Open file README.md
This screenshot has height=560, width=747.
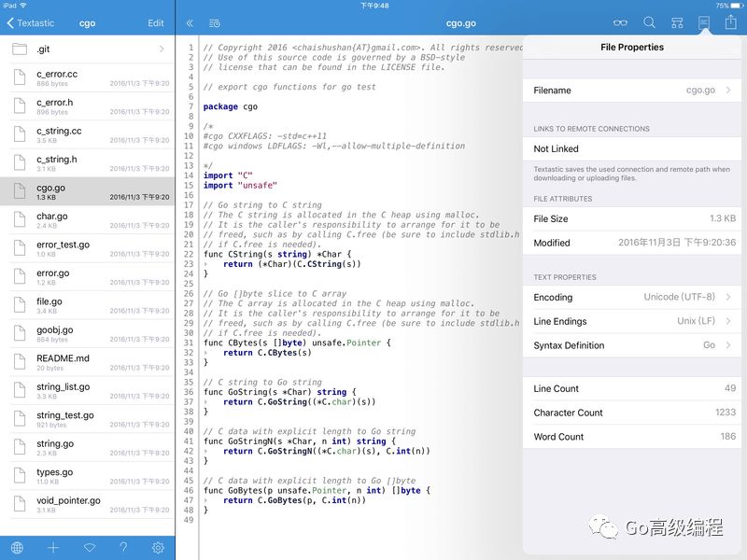[x=88, y=362]
